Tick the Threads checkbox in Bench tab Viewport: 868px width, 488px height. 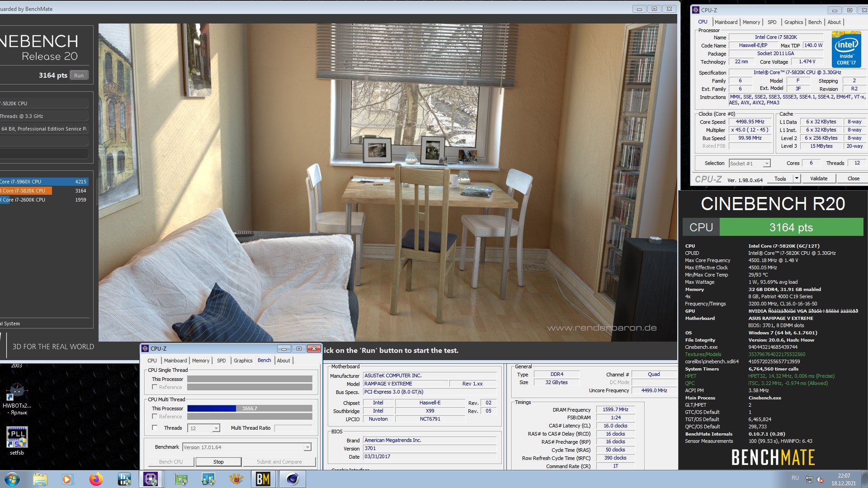[155, 428]
